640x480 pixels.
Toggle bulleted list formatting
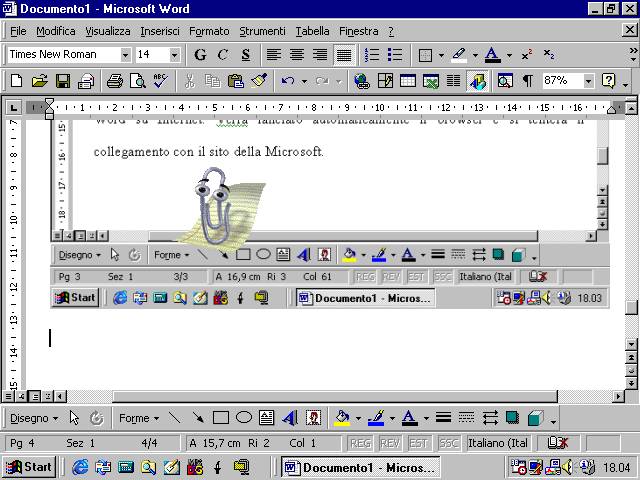(395, 55)
